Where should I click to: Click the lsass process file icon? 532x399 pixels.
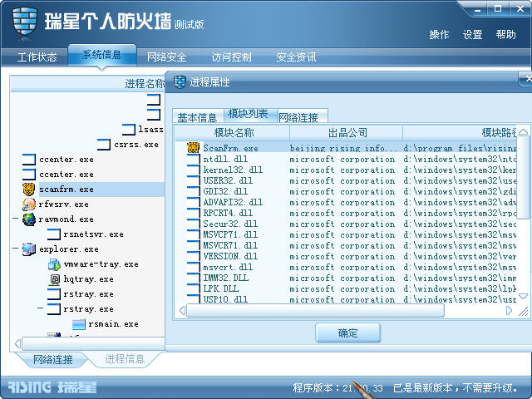[x=128, y=130]
